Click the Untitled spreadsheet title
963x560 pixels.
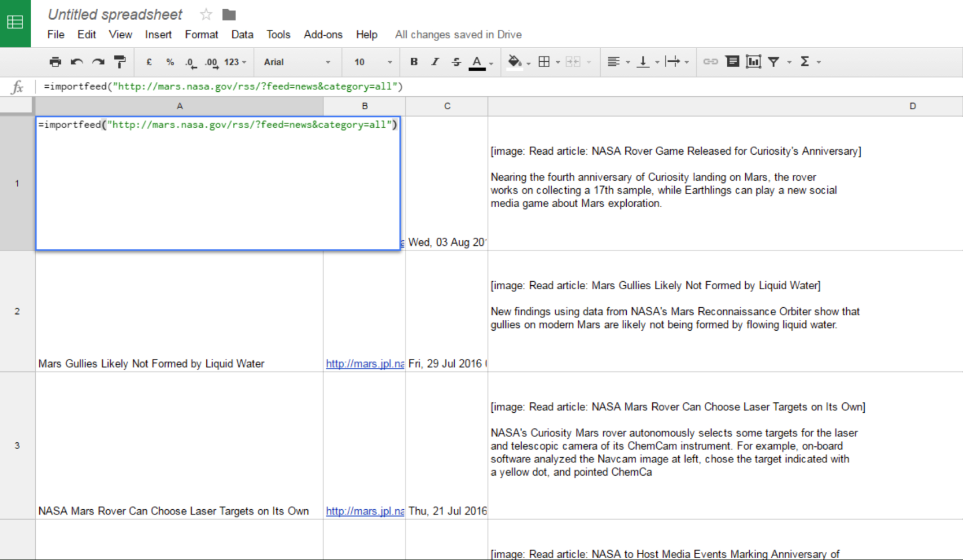(115, 14)
